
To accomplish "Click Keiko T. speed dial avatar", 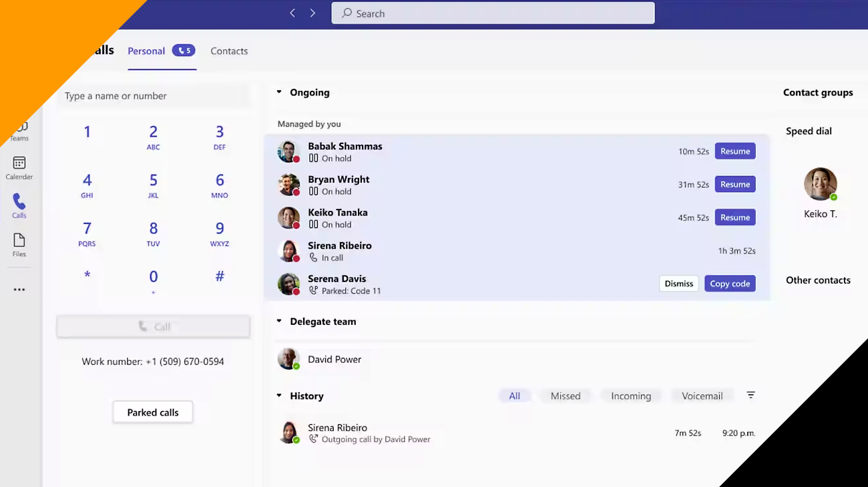I will [x=820, y=185].
